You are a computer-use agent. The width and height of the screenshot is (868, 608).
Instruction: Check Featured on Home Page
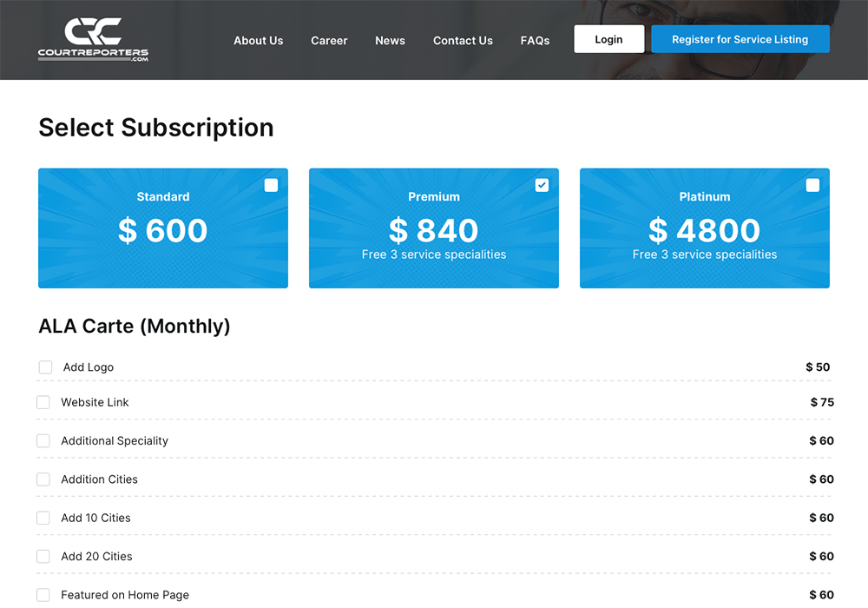pyautogui.click(x=43, y=595)
